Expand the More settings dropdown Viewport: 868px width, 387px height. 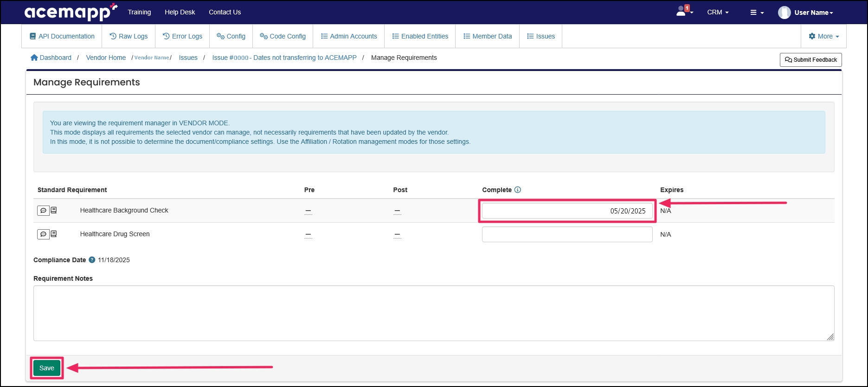[823, 36]
